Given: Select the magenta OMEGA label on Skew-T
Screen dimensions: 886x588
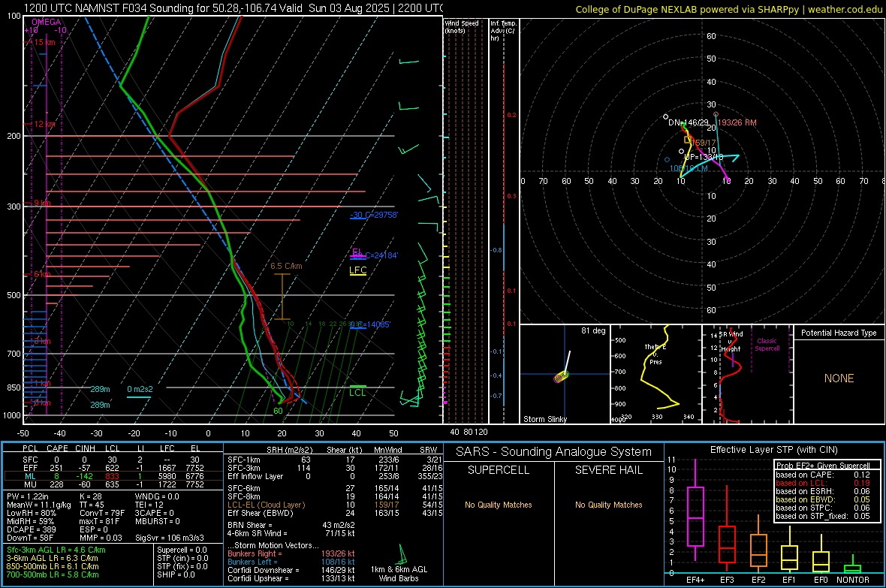Looking at the screenshot, I should click(x=47, y=22).
